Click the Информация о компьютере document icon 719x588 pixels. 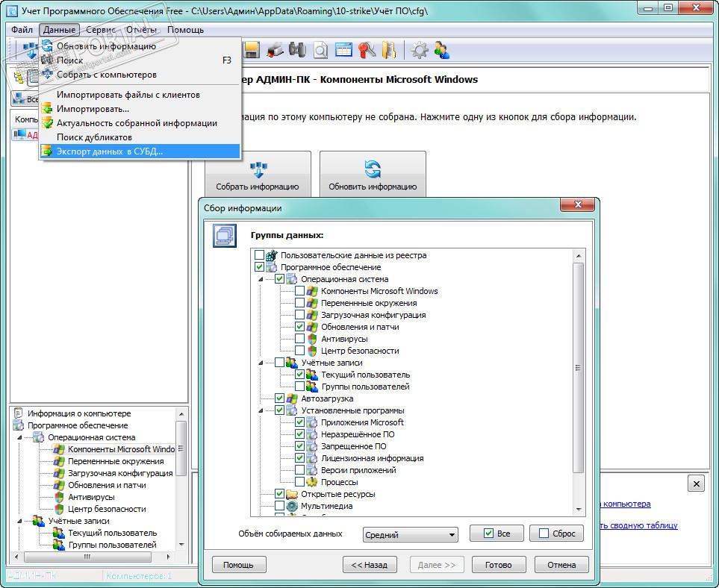pos(19,413)
